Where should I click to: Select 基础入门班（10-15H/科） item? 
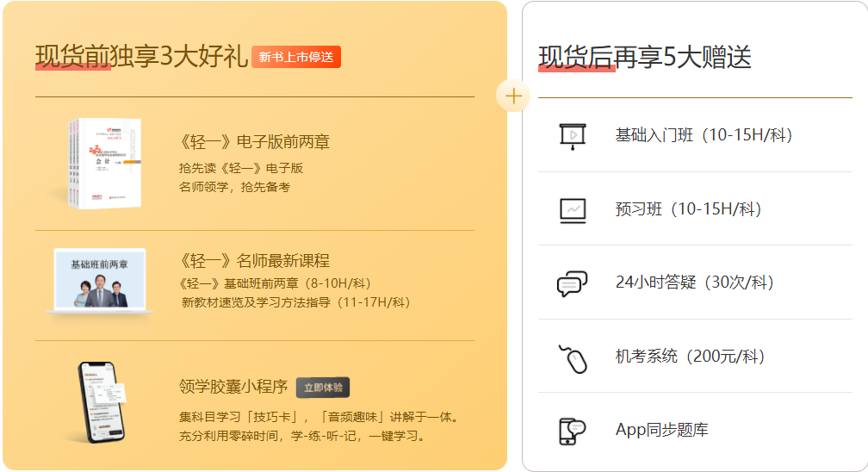704,135
